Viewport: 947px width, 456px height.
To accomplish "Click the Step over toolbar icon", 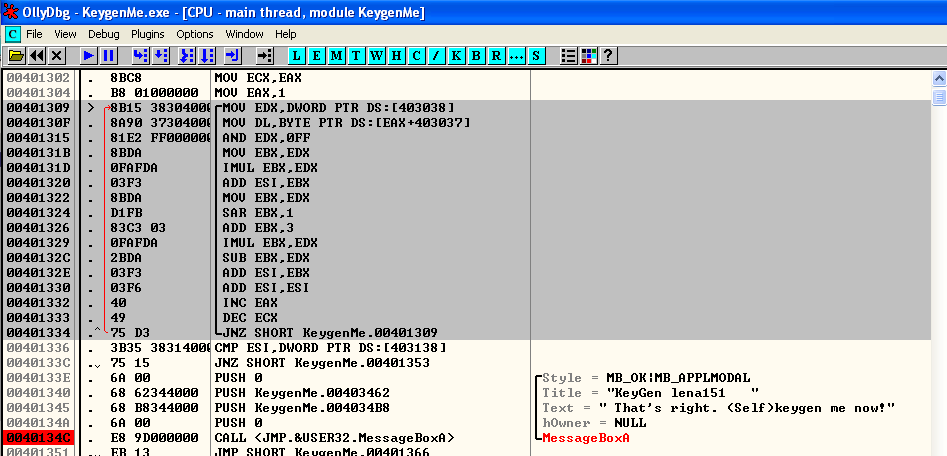I will [161, 56].
